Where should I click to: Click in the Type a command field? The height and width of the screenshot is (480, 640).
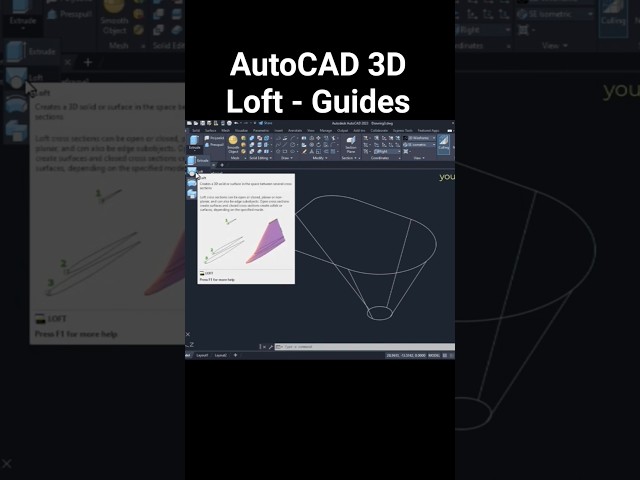pos(364,347)
